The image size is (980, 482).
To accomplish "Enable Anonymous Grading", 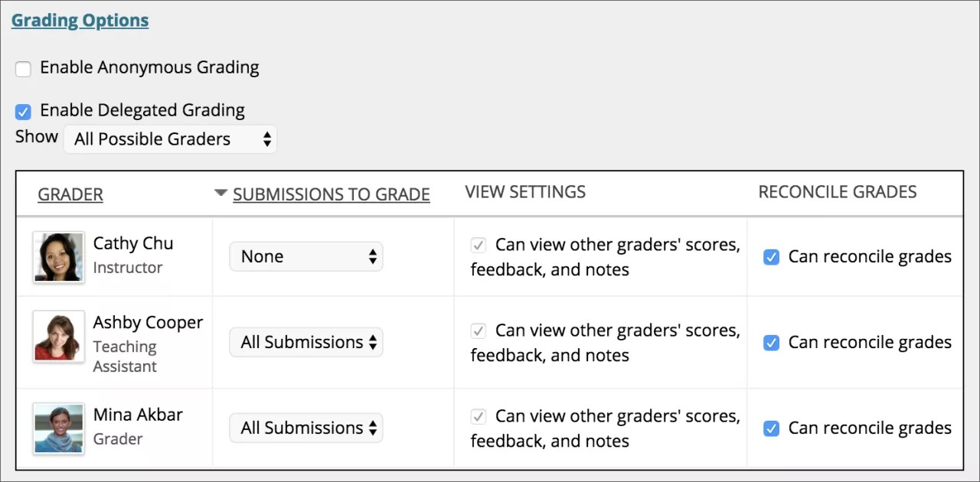I will (23, 69).
